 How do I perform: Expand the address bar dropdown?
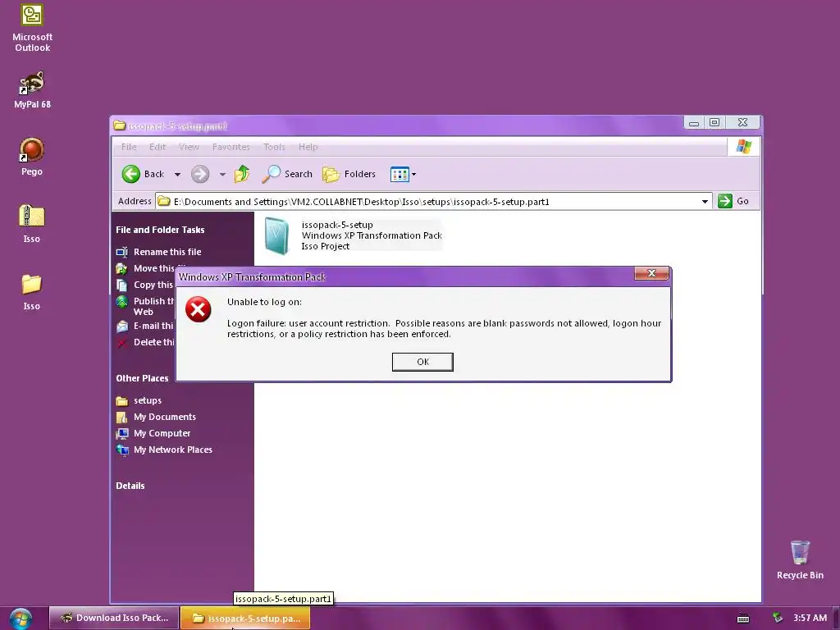(x=705, y=202)
